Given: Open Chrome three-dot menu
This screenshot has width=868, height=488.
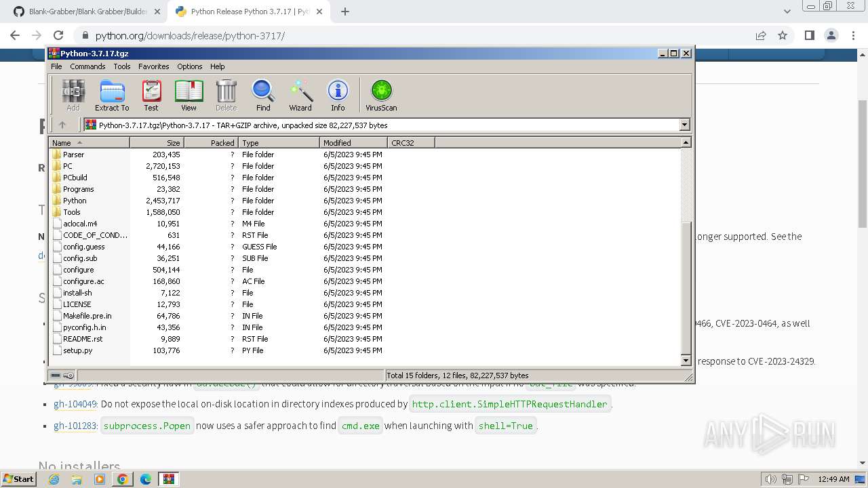Looking at the screenshot, I should click(x=853, y=35).
